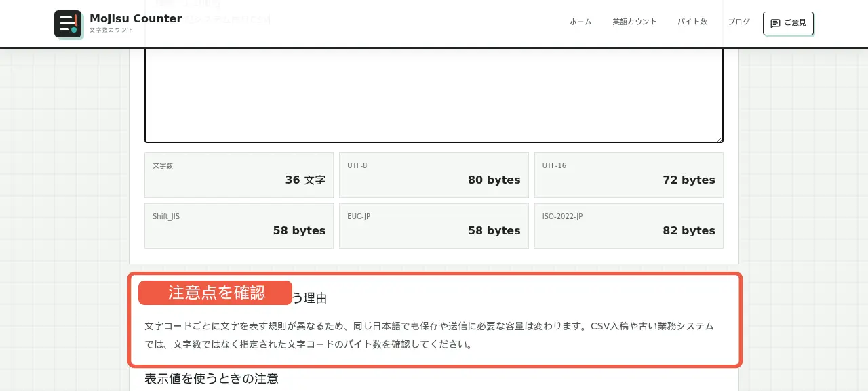Select the Shift_JIS 58 bytes card
This screenshot has height=391, width=868.
[239, 226]
